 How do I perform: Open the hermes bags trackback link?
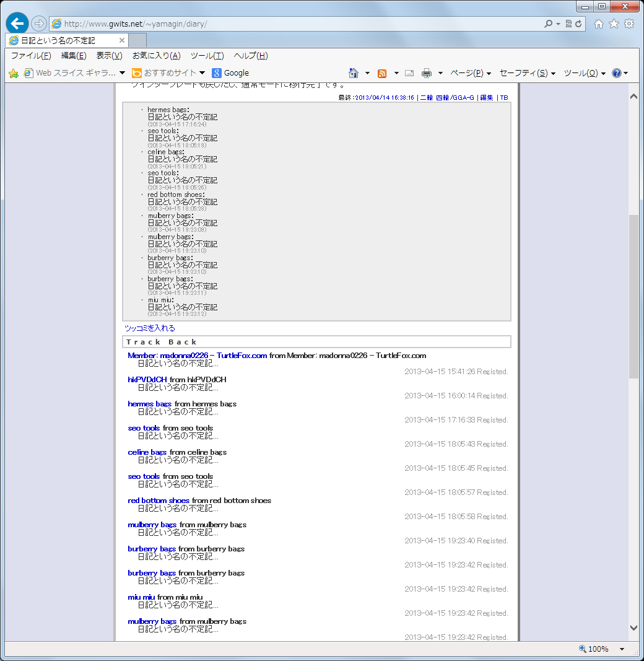click(x=149, y=404)
